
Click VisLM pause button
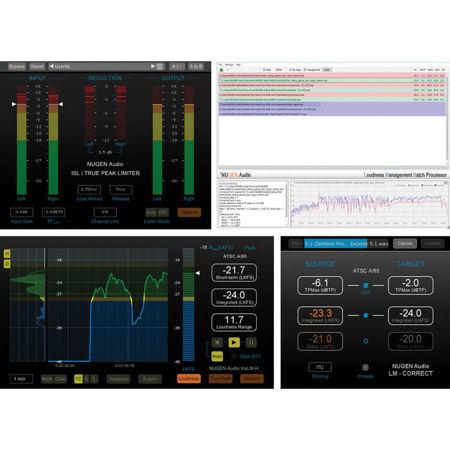coord(251,342)
